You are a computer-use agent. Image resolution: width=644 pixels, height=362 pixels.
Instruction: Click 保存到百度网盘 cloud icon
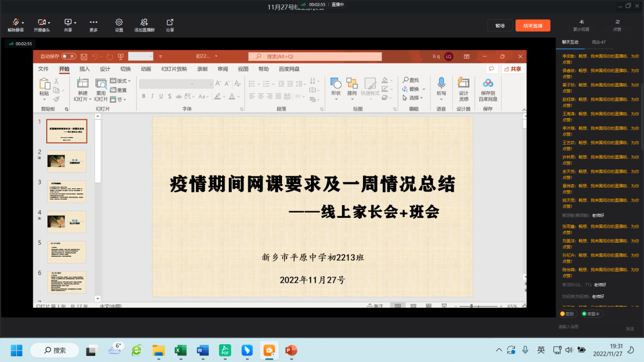pos(488,83)
